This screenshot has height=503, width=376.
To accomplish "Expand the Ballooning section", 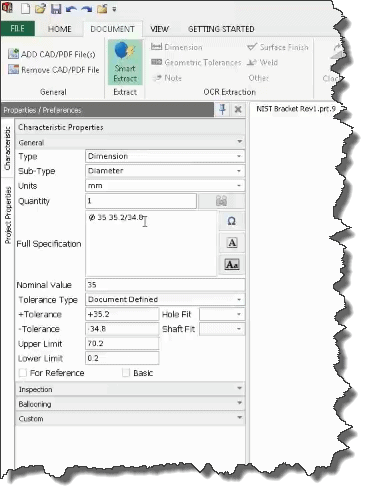I will point(130,404).
